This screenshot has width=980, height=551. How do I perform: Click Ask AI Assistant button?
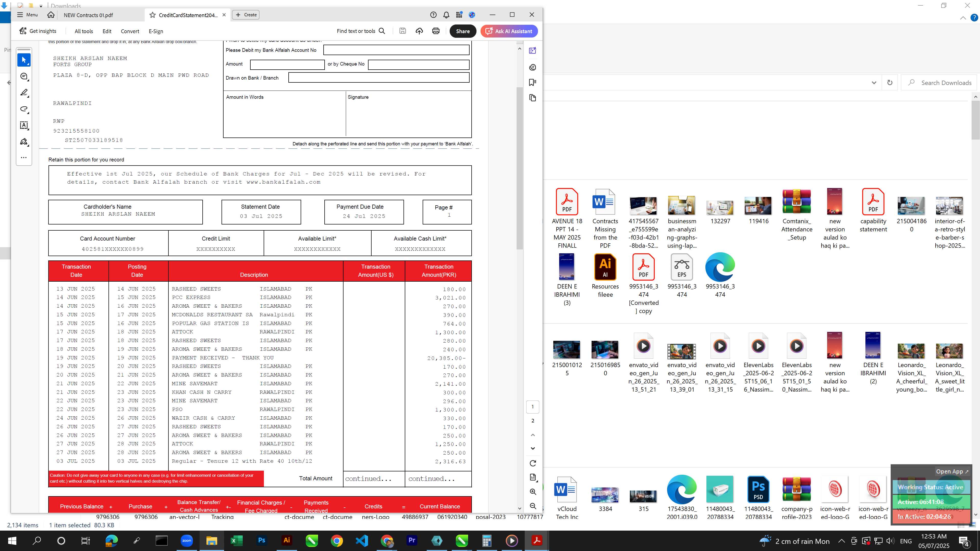click(509, 31)
